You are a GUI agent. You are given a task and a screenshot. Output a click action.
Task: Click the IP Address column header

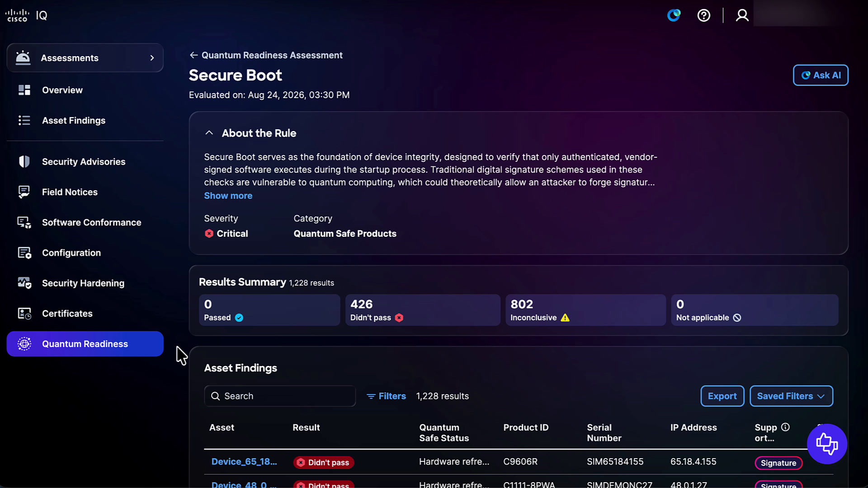tap(693, 427)
